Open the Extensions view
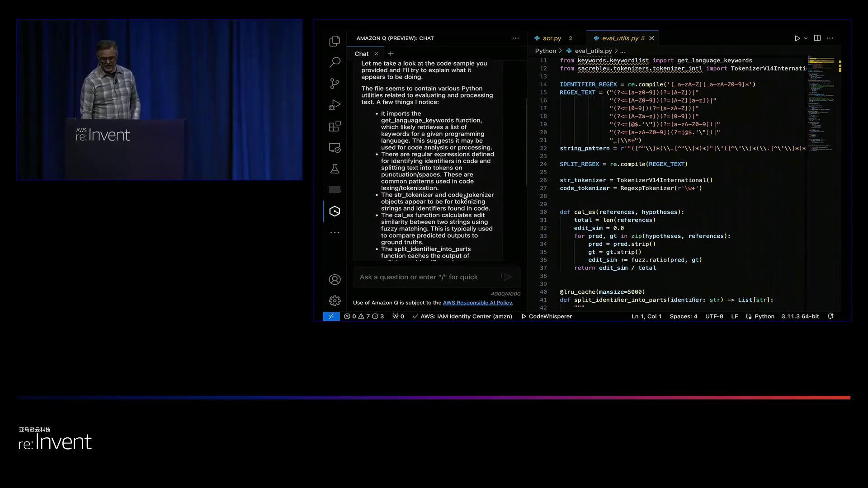Image resolution: width=868 pixels, height=488 pixels. (335, 126)
